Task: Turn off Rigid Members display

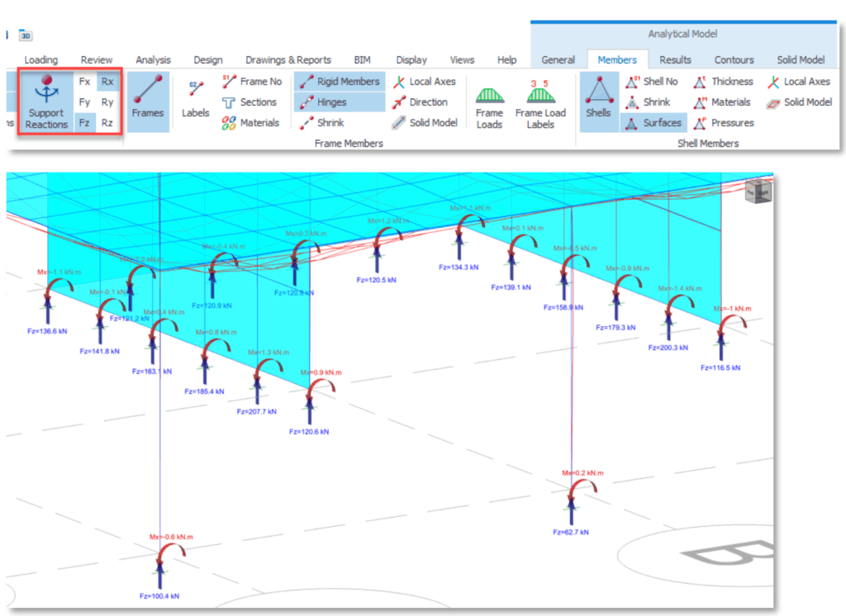Action: coord(340,82)
